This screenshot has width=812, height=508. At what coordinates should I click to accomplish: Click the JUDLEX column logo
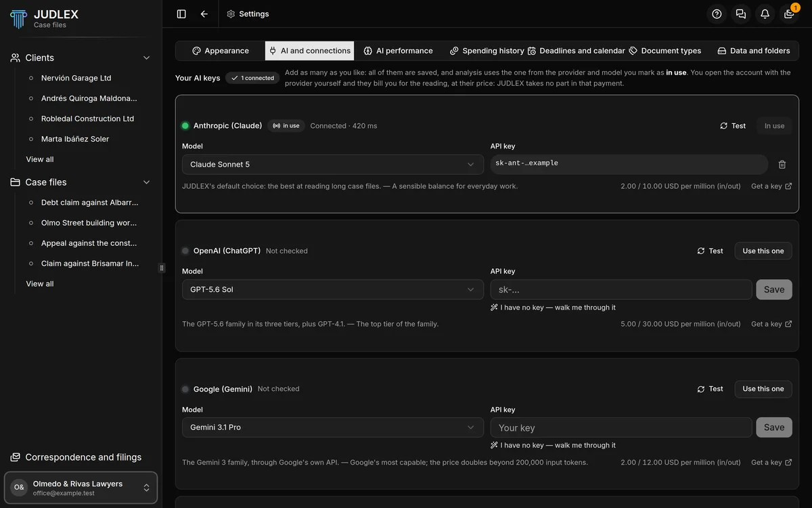pyautogui.click(x=18, y=18)
